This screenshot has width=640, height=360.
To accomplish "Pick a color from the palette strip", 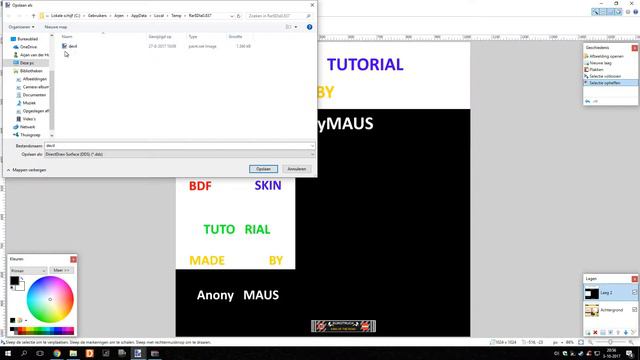I will 42,330.
